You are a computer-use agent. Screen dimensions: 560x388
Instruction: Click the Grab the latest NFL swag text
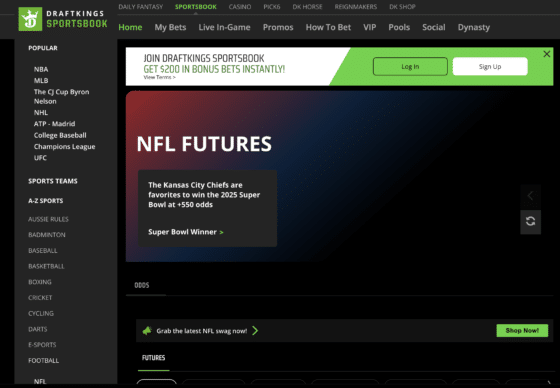click(202, 331)
